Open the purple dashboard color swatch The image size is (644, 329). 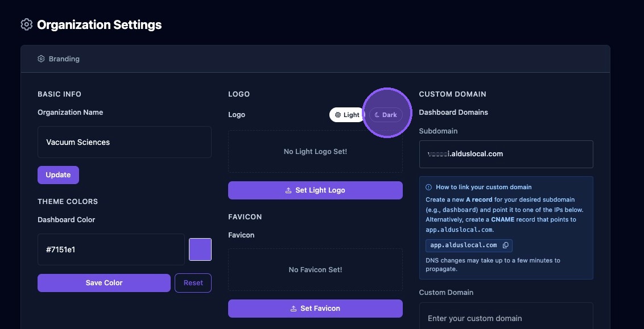(x=200, y=249)
